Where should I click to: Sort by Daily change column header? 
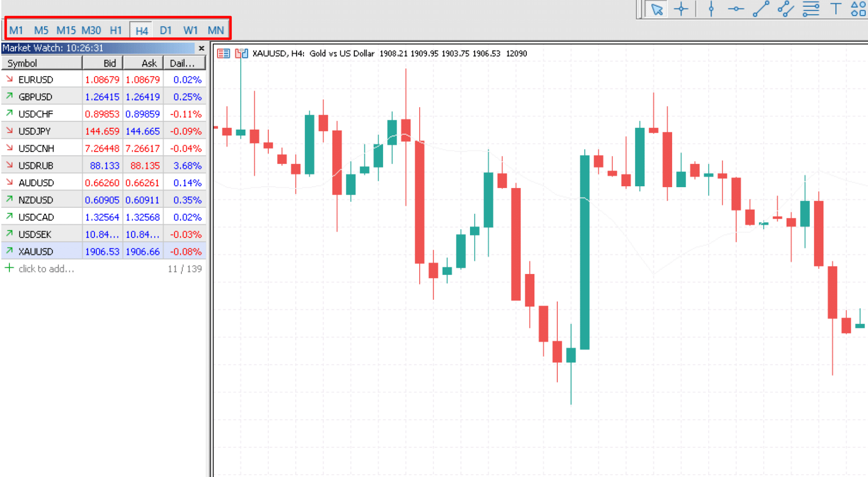pyautogui.click(x=185, y=63)
